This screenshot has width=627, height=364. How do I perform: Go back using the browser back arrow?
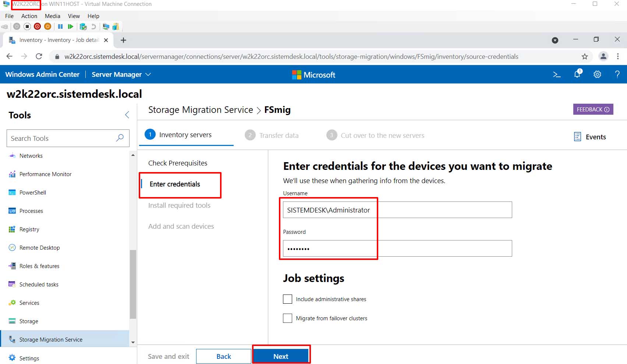point(10,56)
